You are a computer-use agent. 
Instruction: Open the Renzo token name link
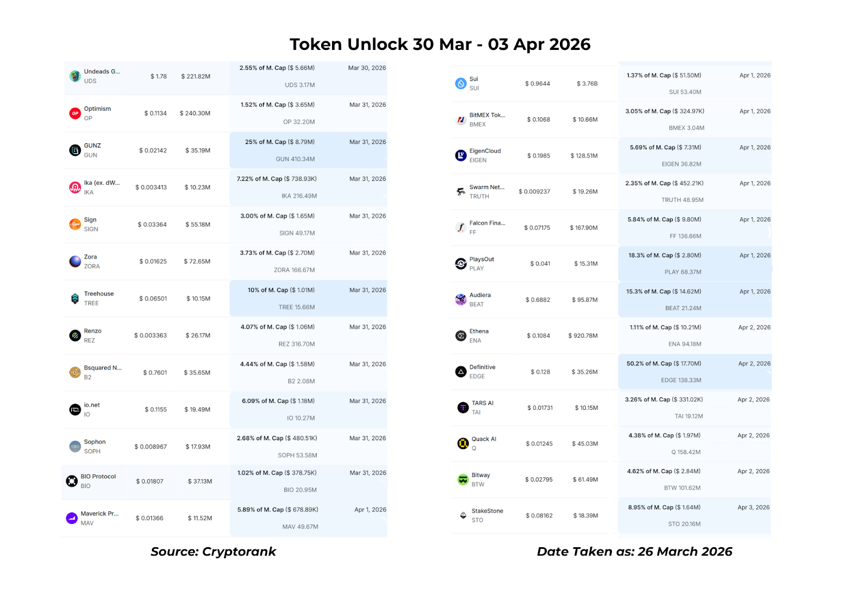click(x=93, y=331)
